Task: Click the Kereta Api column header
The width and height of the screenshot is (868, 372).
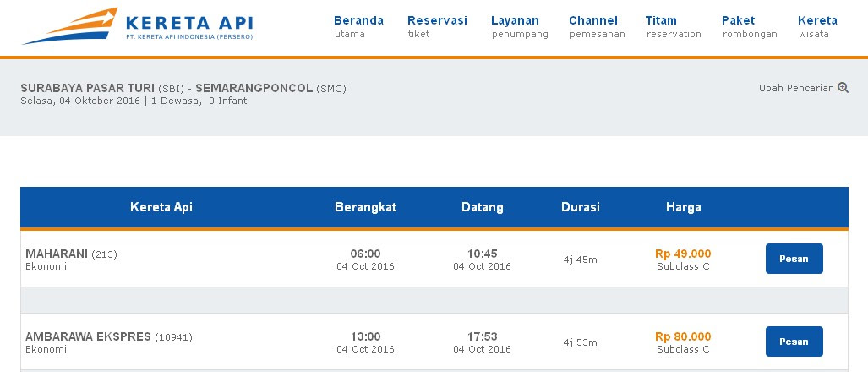Action: point(161,207)
